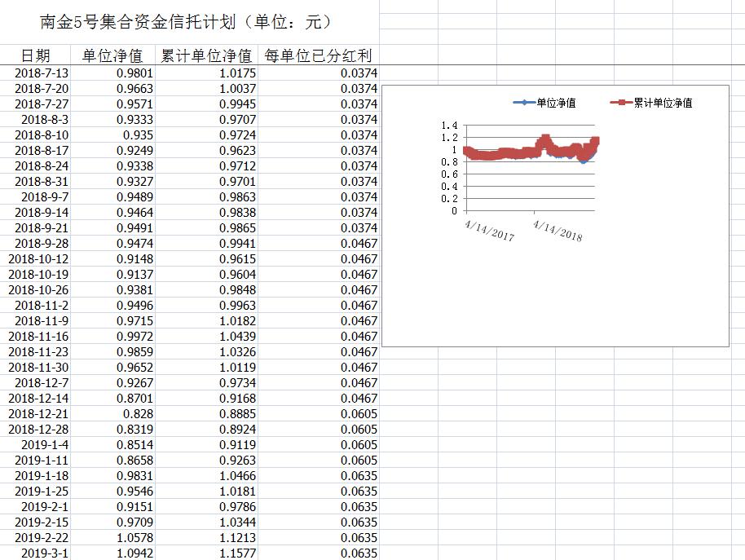Select dividend cell 0.0605 in 2018-12-21 row
The height and width of the screenshot is (560, 745).
pos(319,414)
